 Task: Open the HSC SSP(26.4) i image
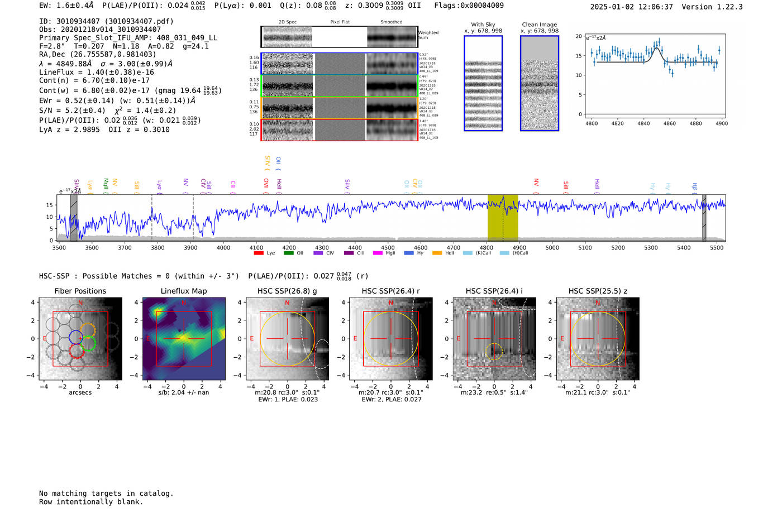point(494,339)
